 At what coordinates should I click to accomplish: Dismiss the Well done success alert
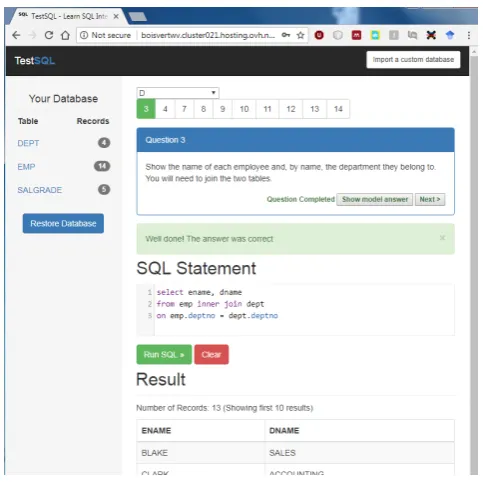pyautogui.click(x=442, y=238)
